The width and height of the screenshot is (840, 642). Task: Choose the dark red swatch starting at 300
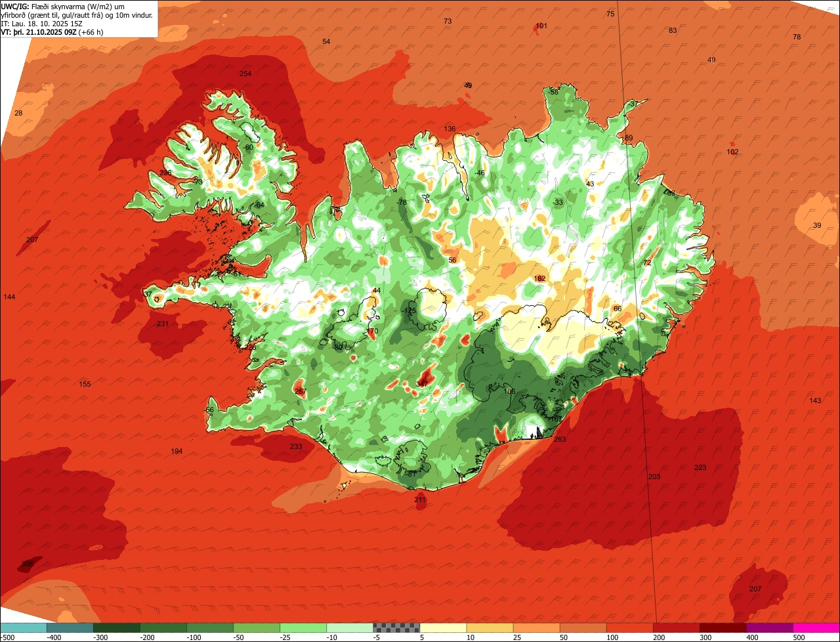pos(723,628)
